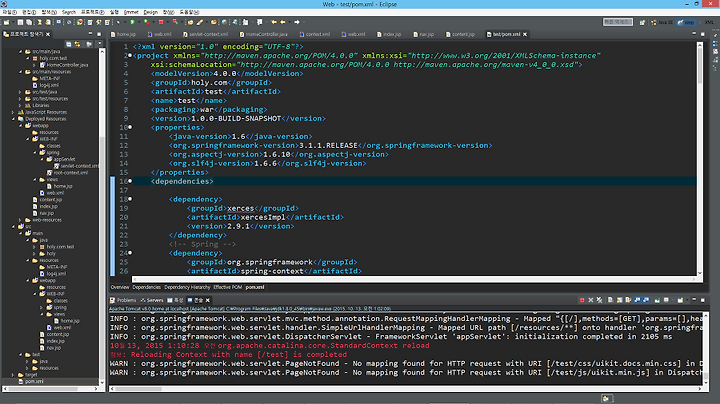This screenshot has height=404, width=720.
Task: Click the Quick Access search field
Action: (618, 22)
